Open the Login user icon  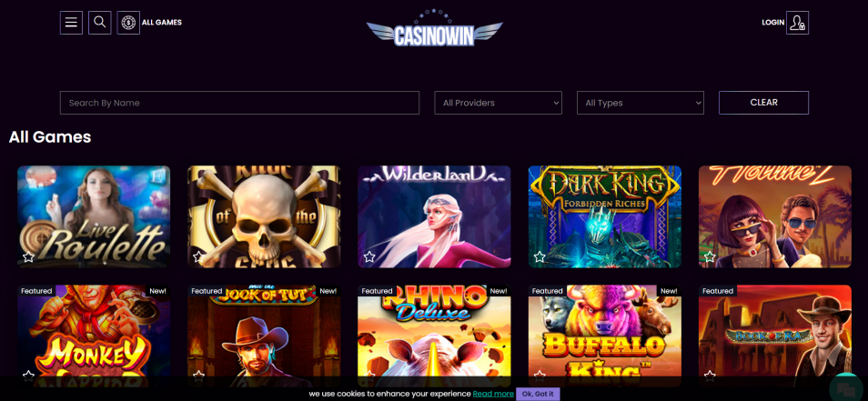[797, 23]
